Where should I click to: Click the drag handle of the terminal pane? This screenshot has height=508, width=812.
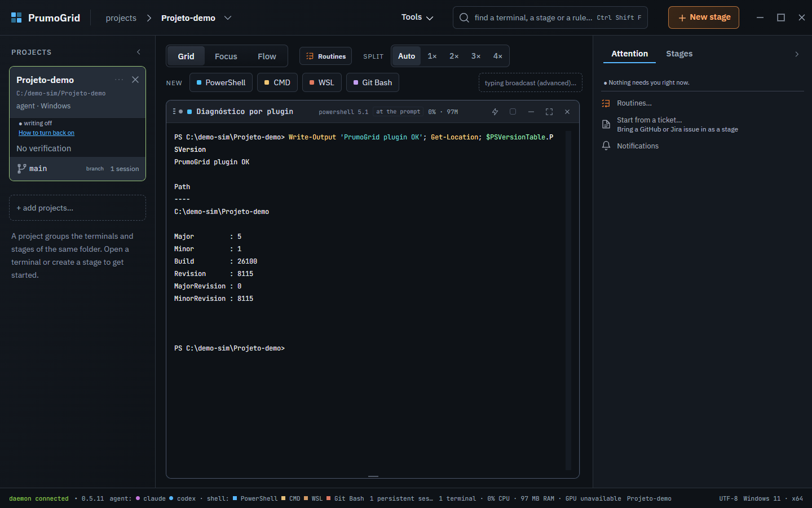point(174,111)
